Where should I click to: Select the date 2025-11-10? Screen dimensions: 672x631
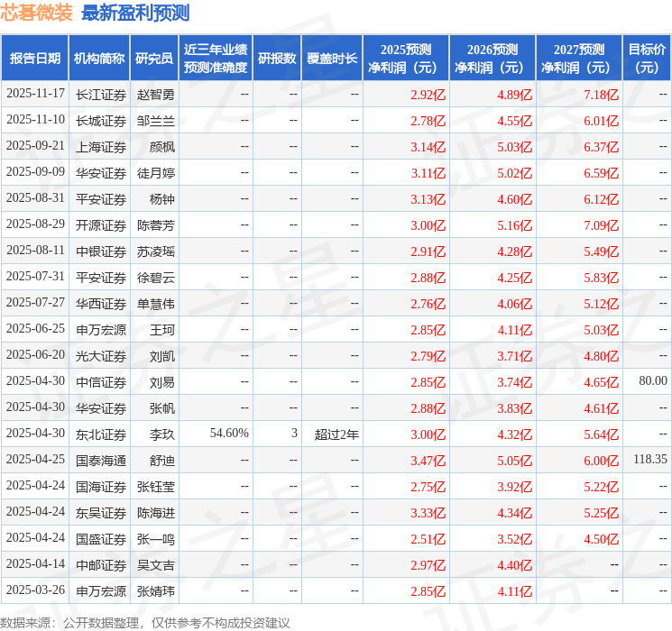pos(35,120)
